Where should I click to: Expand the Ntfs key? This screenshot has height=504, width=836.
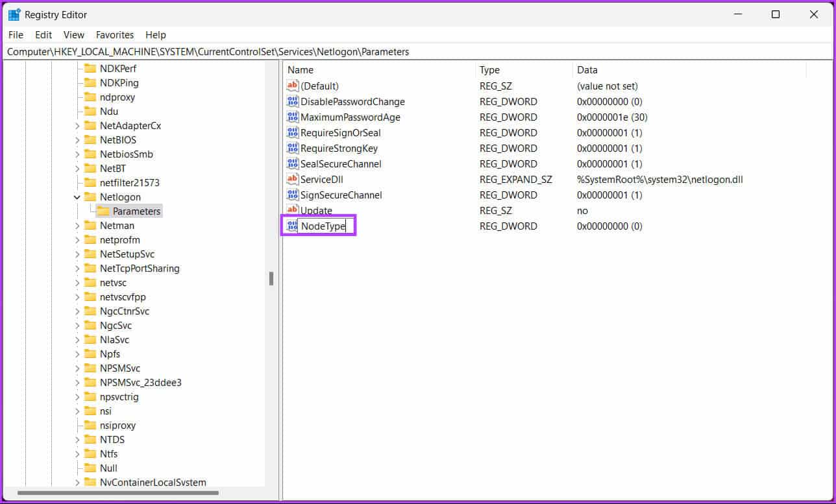[x=77, y=453]
